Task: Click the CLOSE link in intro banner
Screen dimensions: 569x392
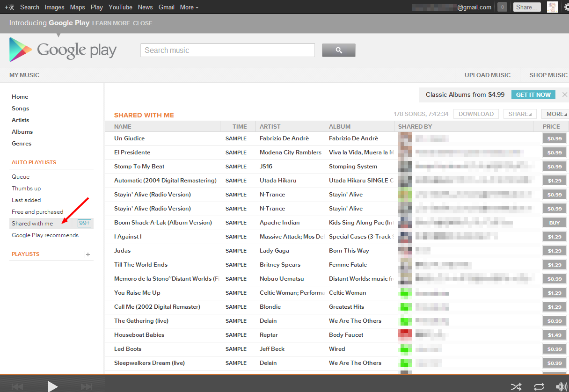Action: pyautogui.click(x=142, y=23)
